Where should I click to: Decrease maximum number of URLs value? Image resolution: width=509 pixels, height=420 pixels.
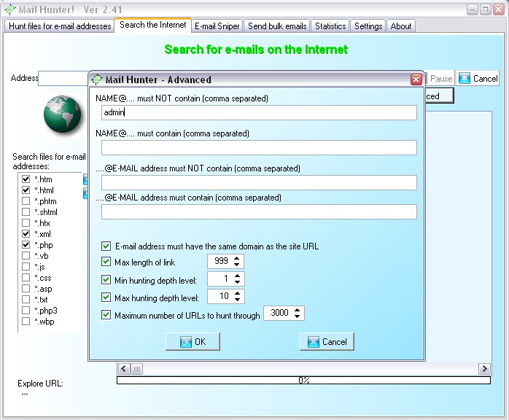coord(297,316)
